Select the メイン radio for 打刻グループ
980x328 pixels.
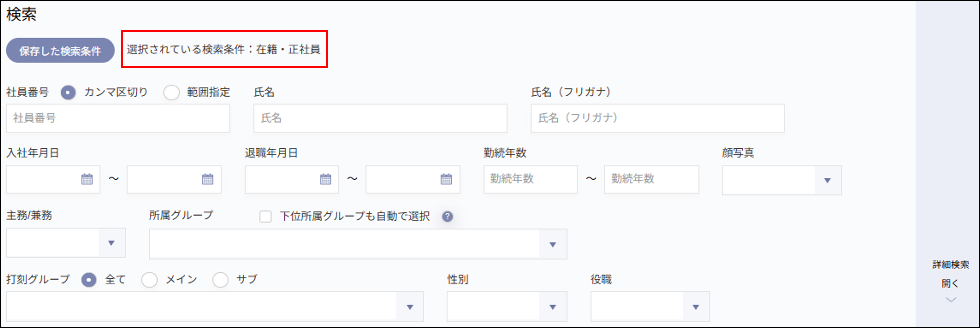(150, 279)
